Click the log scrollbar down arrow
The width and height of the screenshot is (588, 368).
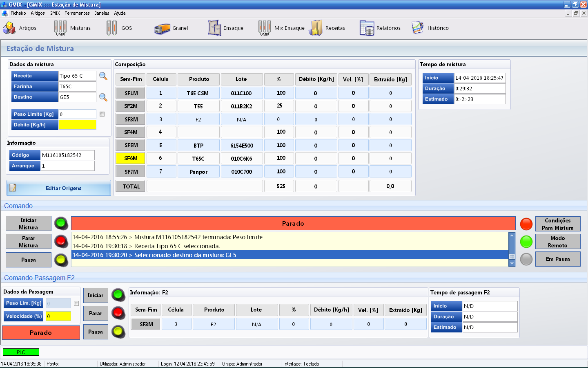click(x=512, y=263)
